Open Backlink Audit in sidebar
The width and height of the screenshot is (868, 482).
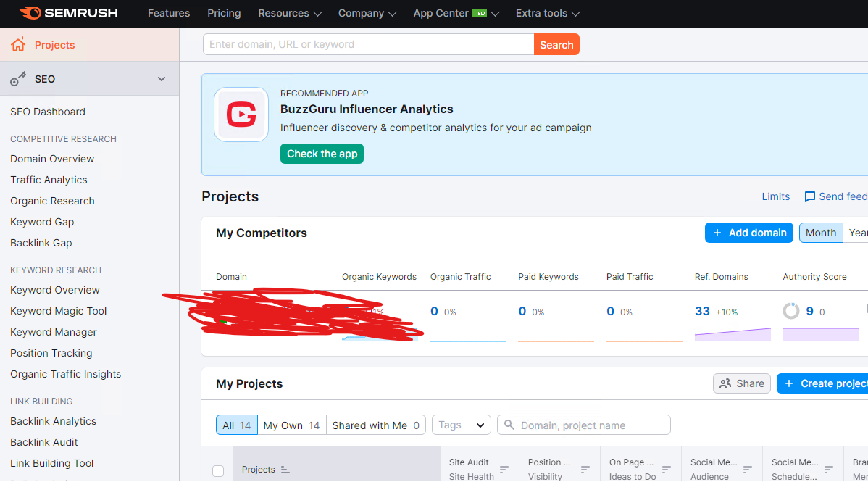(x=43, y=443)
